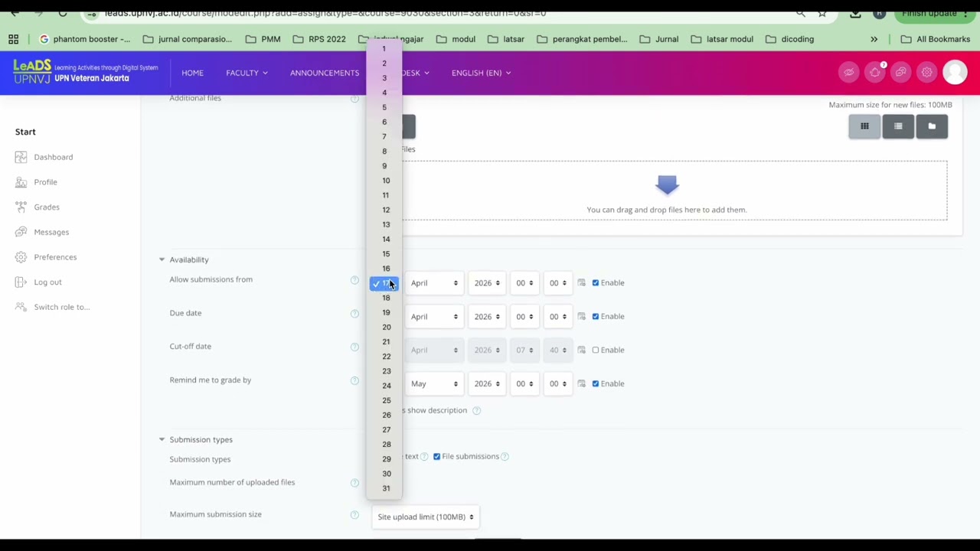
Task: Open Dashboard from the sidebar
Action: click(44, 157)
